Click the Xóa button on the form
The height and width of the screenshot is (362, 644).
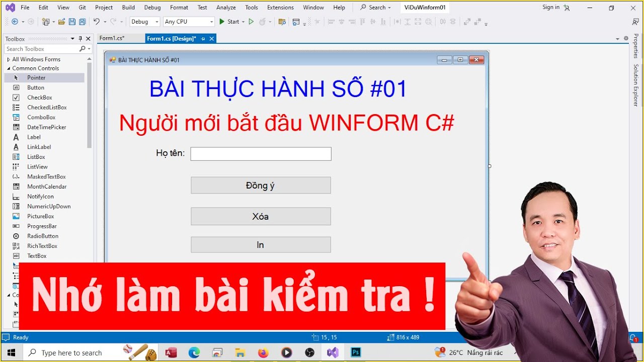point(261,216)
